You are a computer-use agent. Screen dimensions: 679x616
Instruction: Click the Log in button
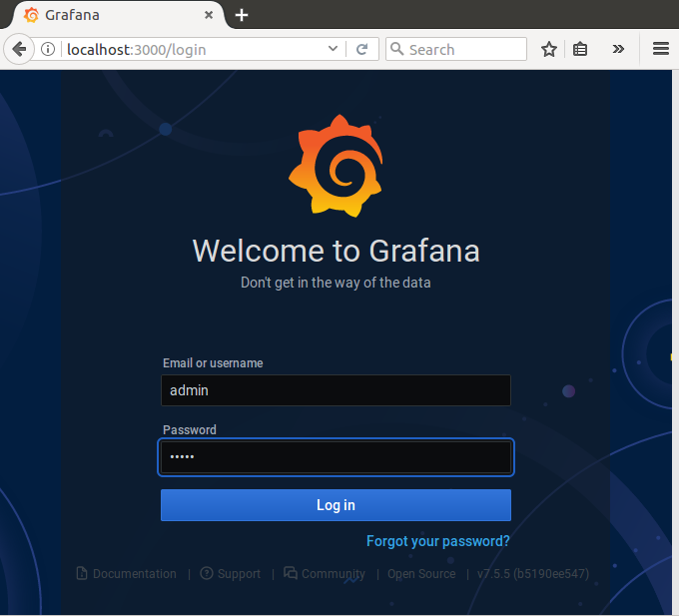336,505
